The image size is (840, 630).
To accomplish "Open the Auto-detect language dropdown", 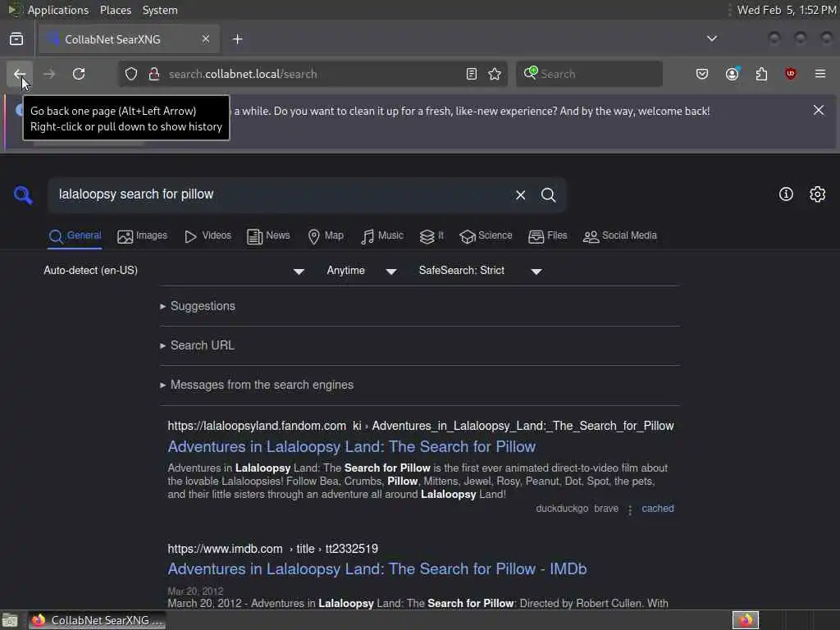I will pyautogui.click(x=174, y=271).
